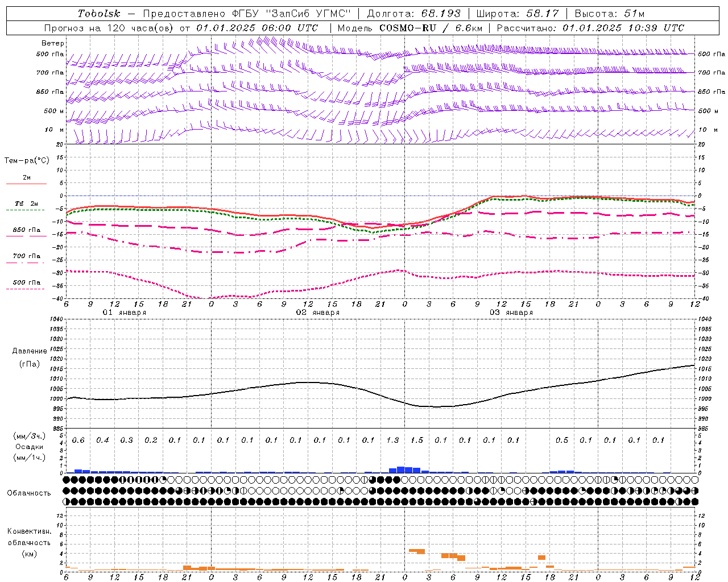Screen dimensions: 728x582
Task: Click the '500 м' wind level label on the left
Action: [55, 111]
